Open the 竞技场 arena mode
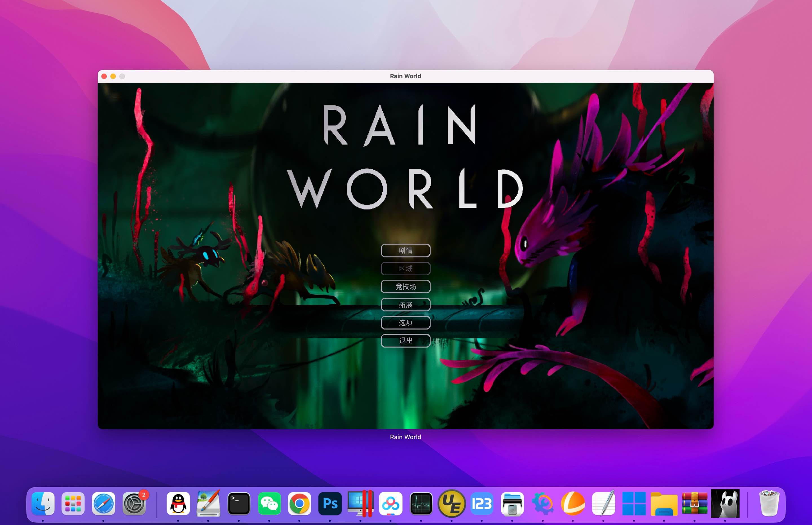 click(x=405, y=287)
